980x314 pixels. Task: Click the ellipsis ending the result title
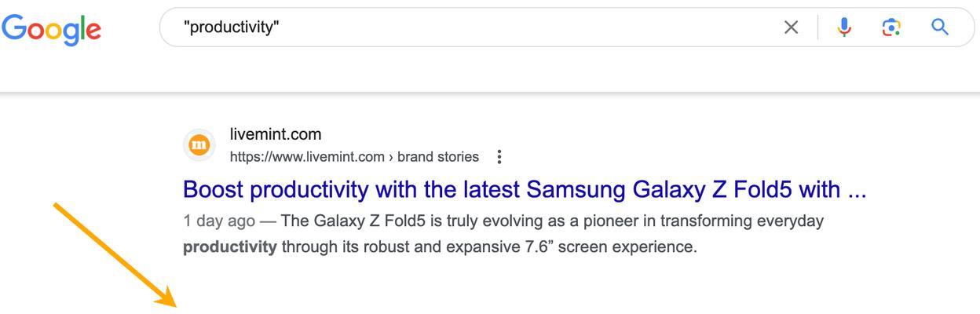coord(857,191)
